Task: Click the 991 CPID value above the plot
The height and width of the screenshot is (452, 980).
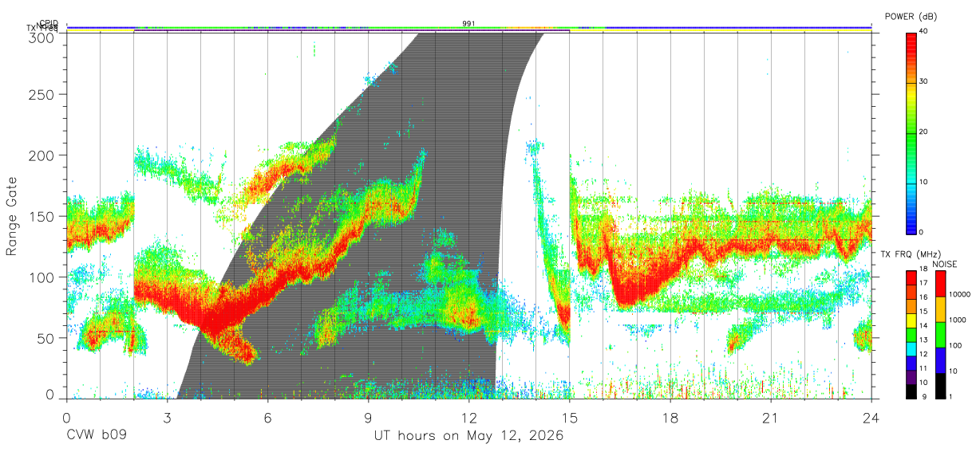Action: (469, 24)
